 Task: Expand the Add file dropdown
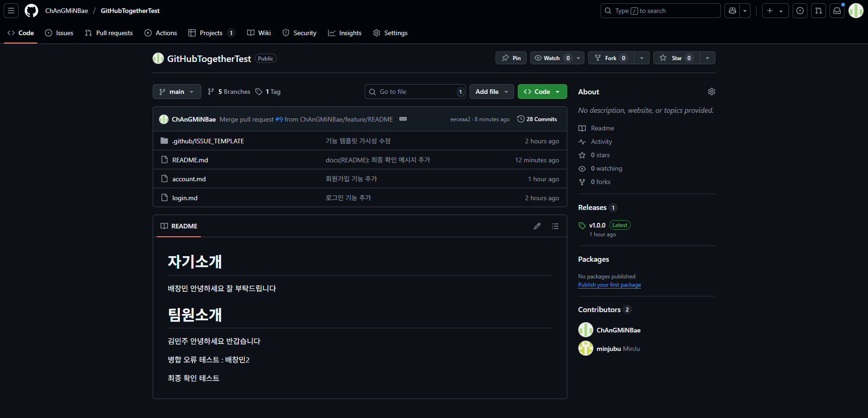[492, 92]
